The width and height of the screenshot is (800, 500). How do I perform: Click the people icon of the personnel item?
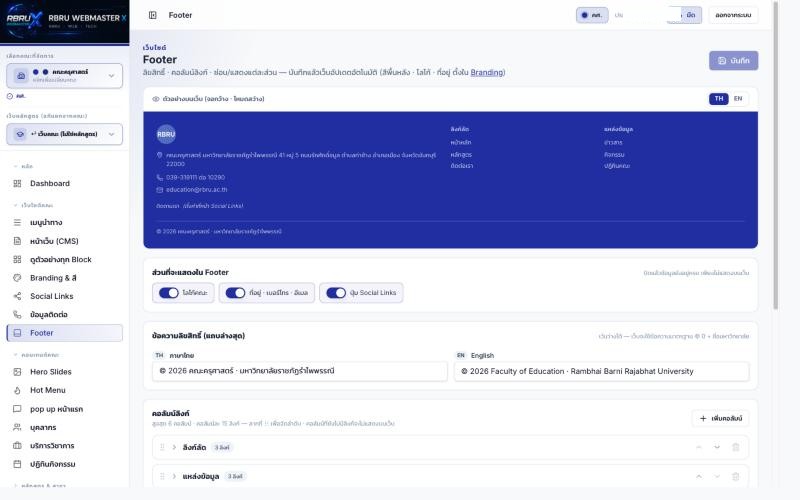17,427
